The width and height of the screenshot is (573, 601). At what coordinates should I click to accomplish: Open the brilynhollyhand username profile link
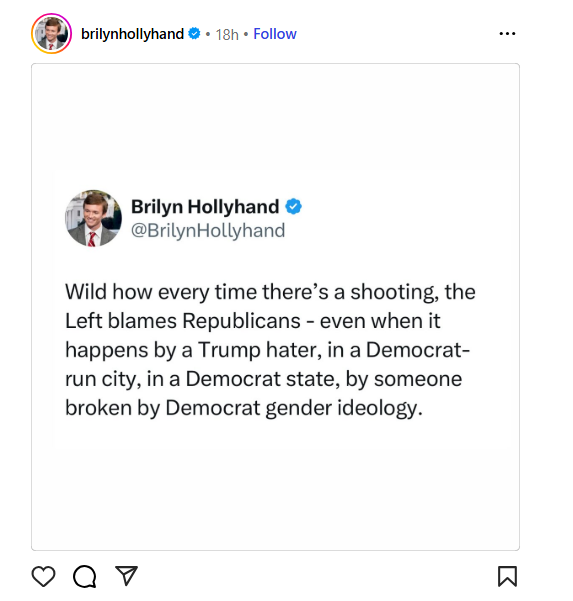pyautogui.click(x=133, y=34)
